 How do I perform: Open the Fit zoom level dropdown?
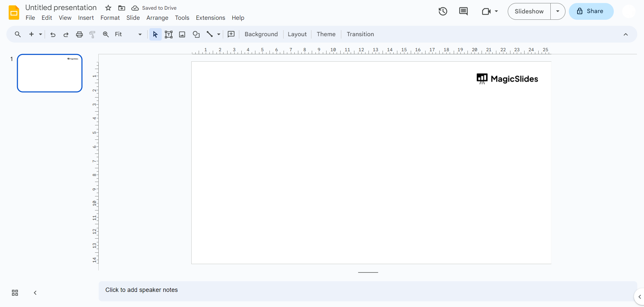pos(128,34)
